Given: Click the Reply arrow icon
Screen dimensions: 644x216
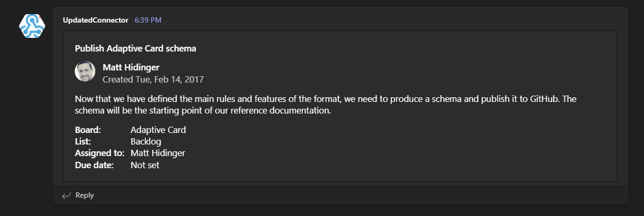Looking at the screenshot, I should point(66,196).
